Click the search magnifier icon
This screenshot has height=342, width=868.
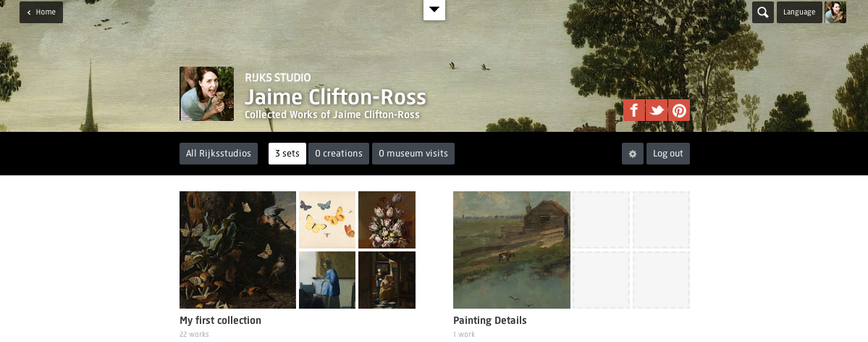point(762,12)
